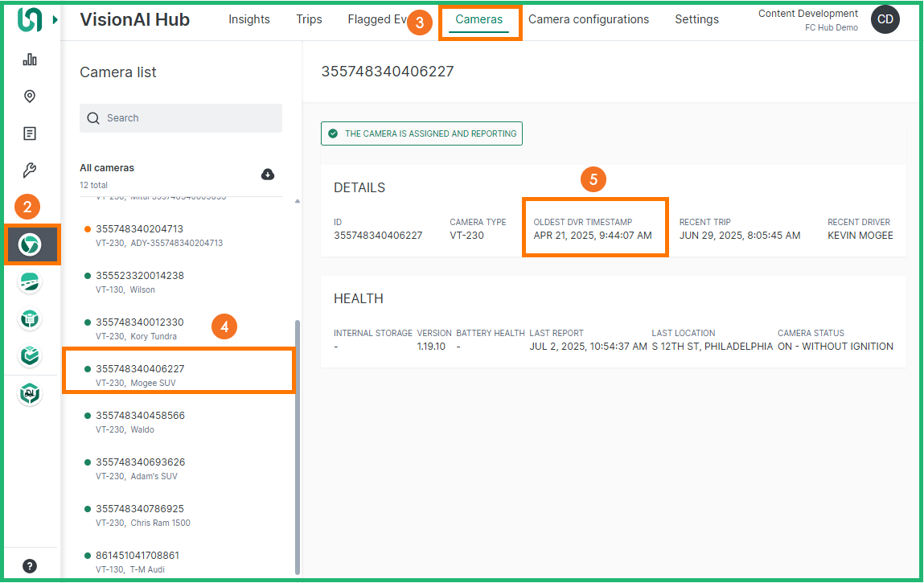Select the wrench maintenance sidebar icon

[x=30, y=170]
